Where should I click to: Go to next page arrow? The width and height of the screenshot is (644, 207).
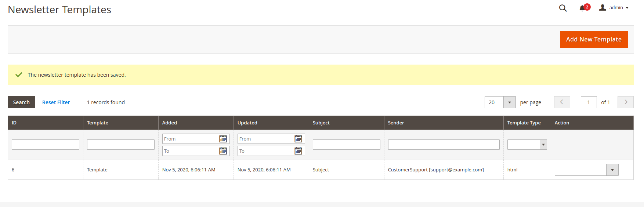pyautogui.click(x=626, y=102)
